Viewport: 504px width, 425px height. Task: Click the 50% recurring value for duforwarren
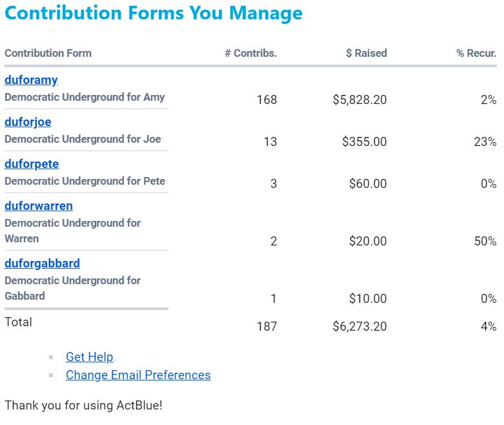[x=485, y=242]
